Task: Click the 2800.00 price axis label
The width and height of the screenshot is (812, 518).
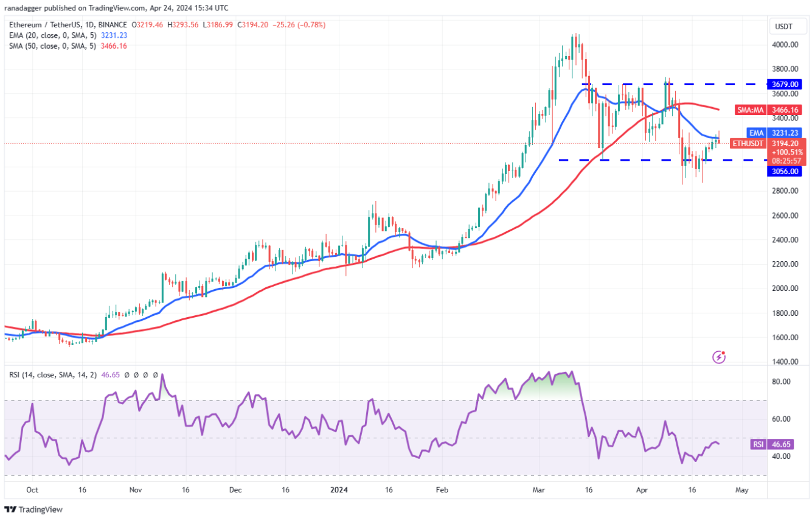Action: (786, 191)
